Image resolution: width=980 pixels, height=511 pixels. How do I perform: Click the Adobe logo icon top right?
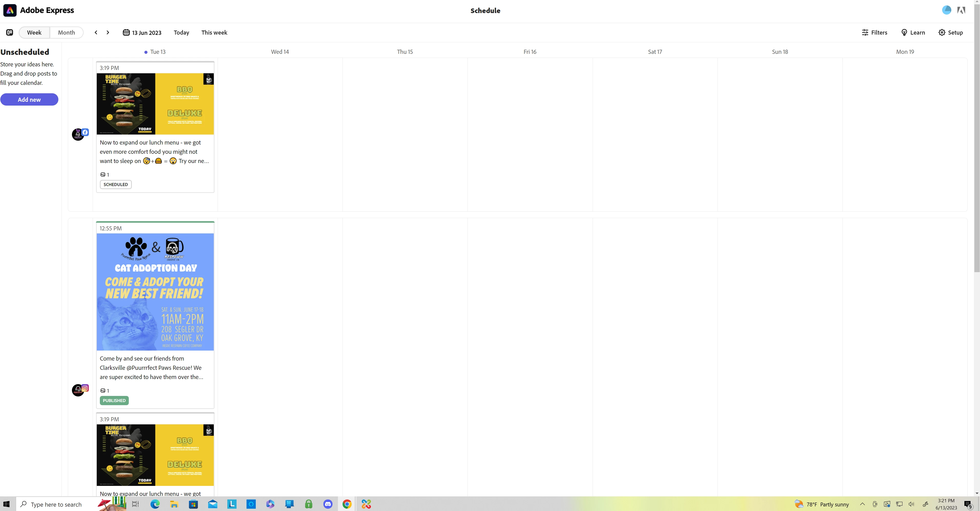[x=961, y=10]
